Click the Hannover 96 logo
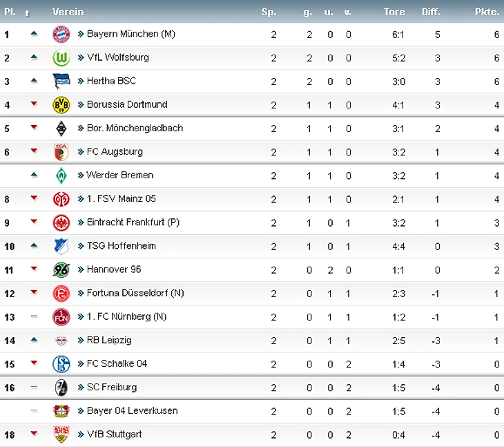Viewport: 504px width, 447px height. pyautogui.click(x=61, y=269)
